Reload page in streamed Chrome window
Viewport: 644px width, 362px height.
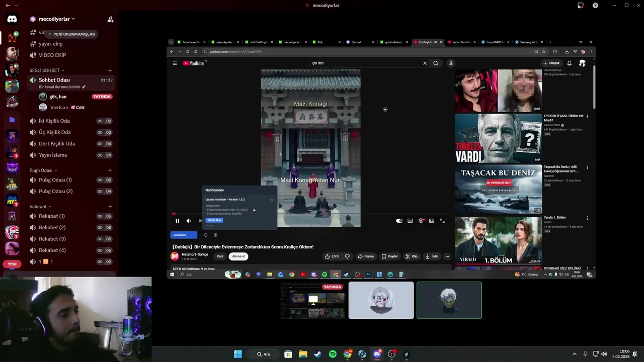[188, 52]
